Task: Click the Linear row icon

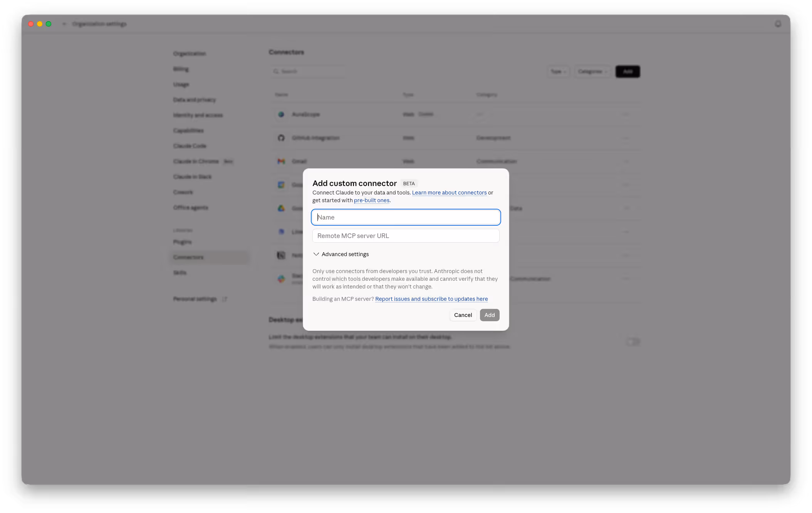Action: [x=281, y=232]
